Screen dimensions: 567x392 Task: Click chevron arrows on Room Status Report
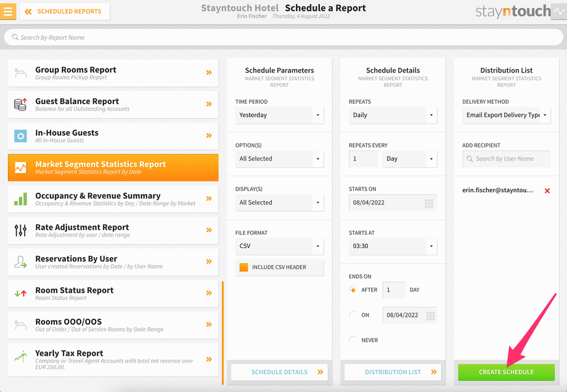coord(209,293)
